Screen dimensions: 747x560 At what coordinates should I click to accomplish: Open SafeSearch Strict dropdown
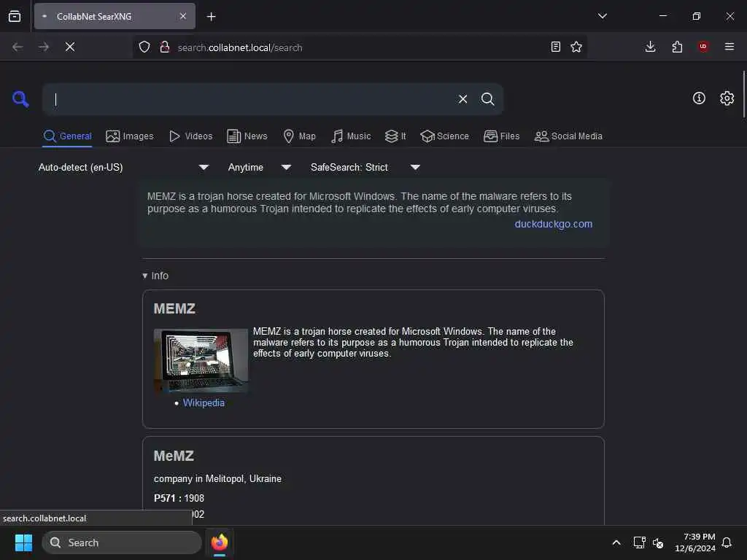pyautogui.click(x=365, y=167)
